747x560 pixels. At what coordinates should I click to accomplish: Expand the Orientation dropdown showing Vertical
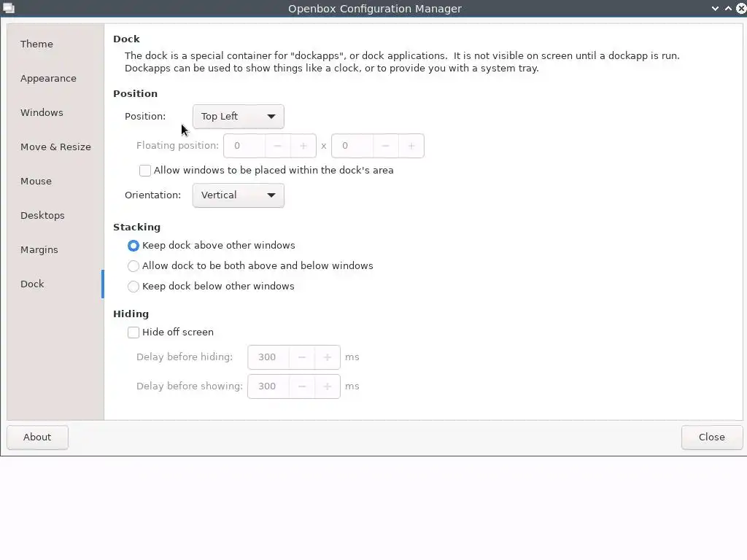[x=239, y=195]
